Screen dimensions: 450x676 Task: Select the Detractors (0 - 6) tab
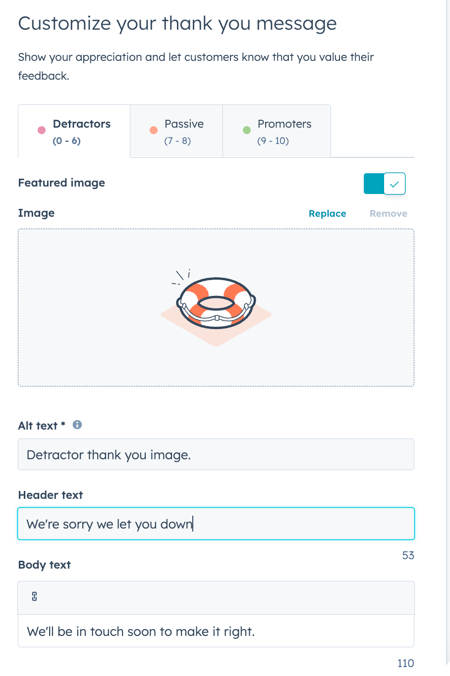coord(74,131)
